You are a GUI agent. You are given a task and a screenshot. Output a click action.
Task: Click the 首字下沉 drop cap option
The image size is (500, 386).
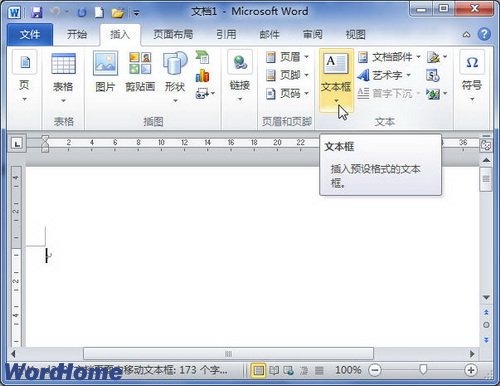[389, 93]
